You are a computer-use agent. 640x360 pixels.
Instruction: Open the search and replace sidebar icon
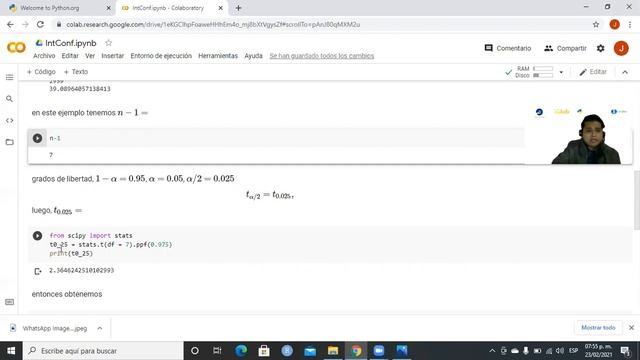click(x=9, y=99)
